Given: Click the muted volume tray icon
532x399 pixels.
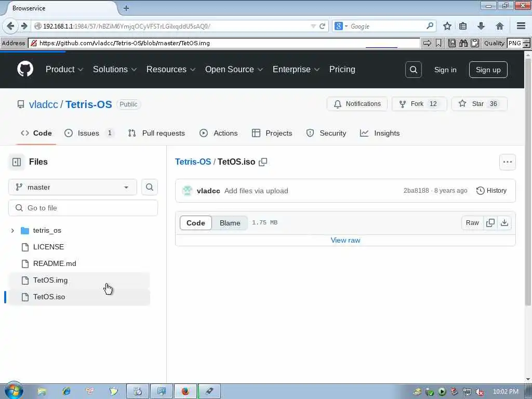Looking at the screenshot, I should click(480, 392).
